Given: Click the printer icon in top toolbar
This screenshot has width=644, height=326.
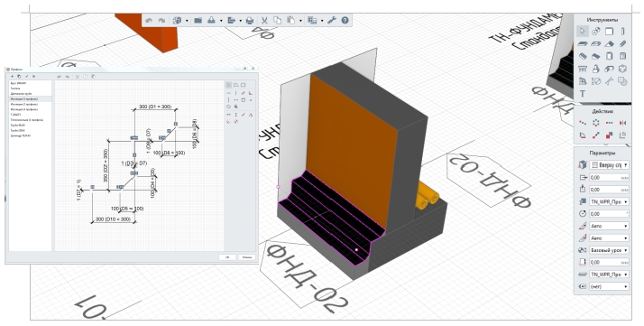Looking at the screenshot, I should tap(250, 20).
